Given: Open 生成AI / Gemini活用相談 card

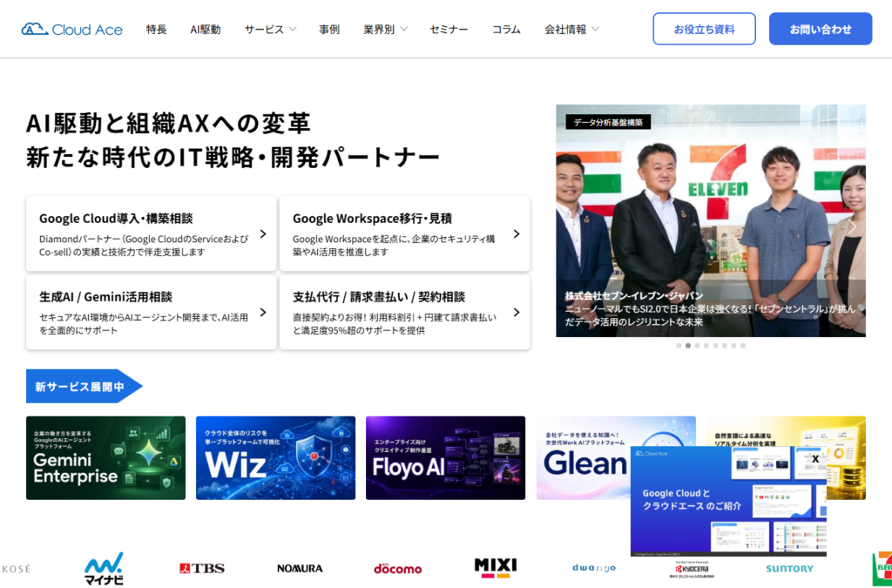Looking at the screenshot, I should click(152, 312).
